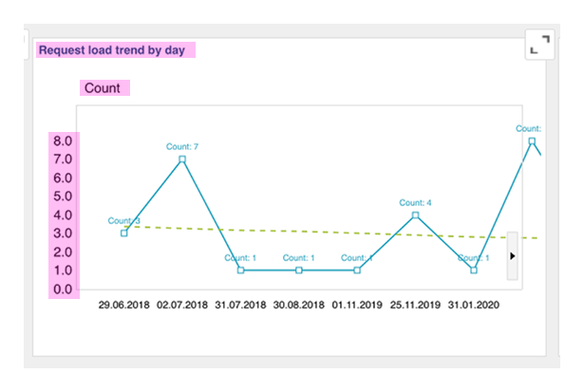This screenshot has height=392, width=584.
Task: Select the peak marker above 02.07.2018
Action: pyautogui.click(x=182, y=159)
